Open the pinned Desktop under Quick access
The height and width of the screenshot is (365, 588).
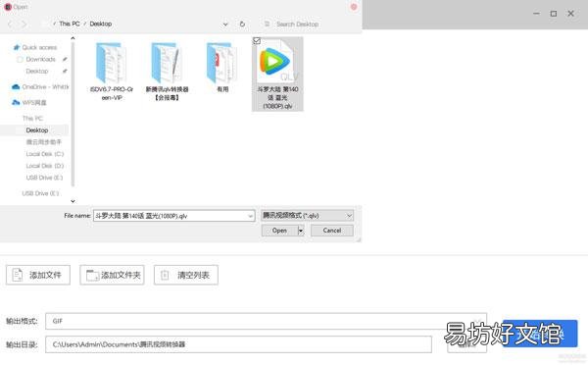[37, 71]
